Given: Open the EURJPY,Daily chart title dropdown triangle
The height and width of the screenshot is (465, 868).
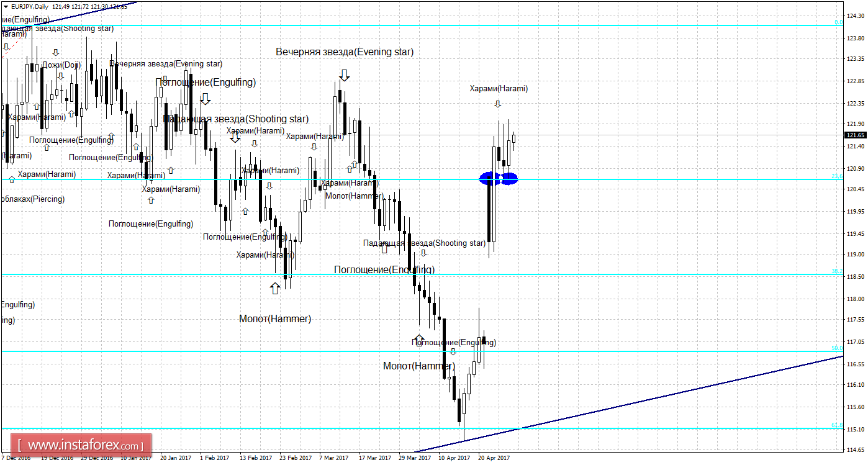Looking at the screenshot, I should [x=6, y=6].
